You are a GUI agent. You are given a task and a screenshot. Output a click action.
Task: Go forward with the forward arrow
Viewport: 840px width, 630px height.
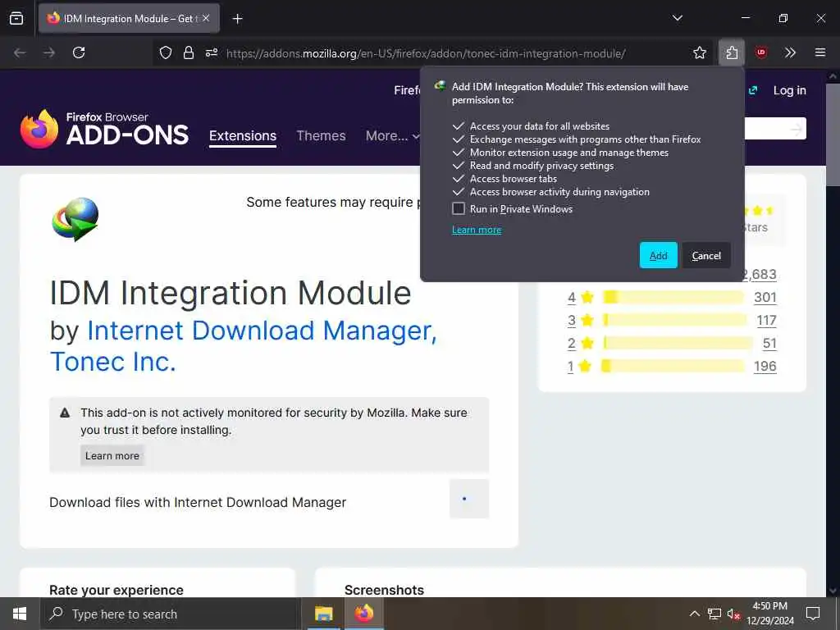49,52
